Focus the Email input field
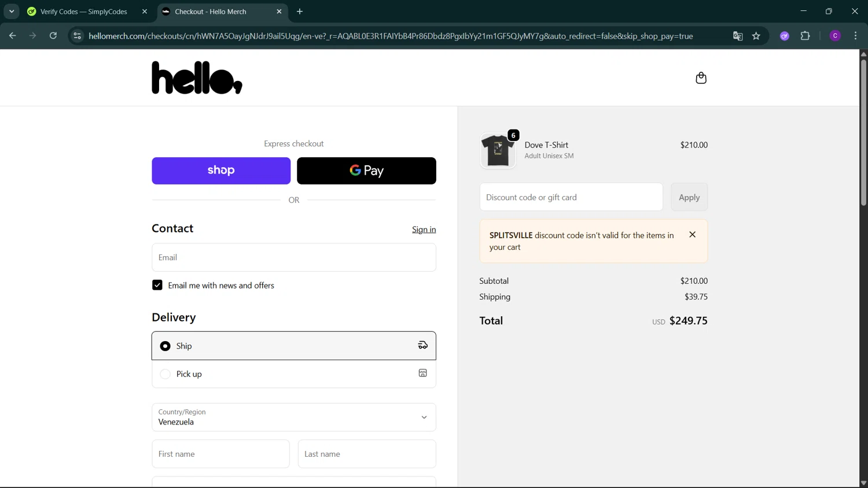 click(294, 257)
